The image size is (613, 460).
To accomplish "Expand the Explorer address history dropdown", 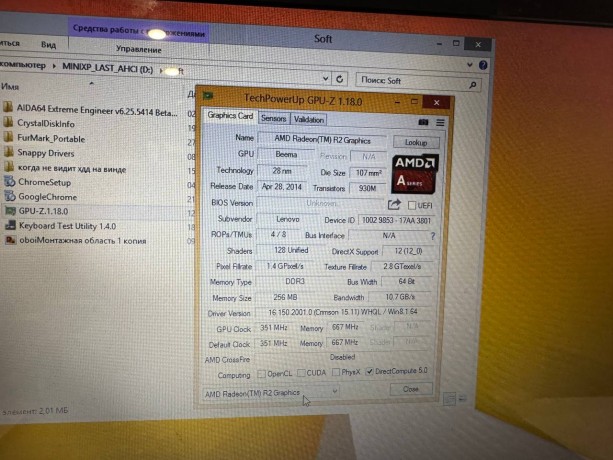I will (x=325, y=79).
